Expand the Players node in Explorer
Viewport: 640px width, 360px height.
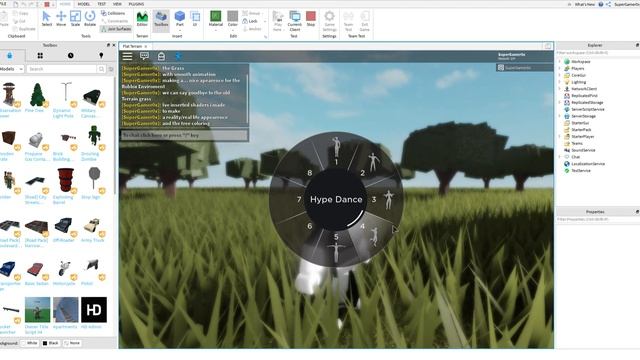coord(560,69)
